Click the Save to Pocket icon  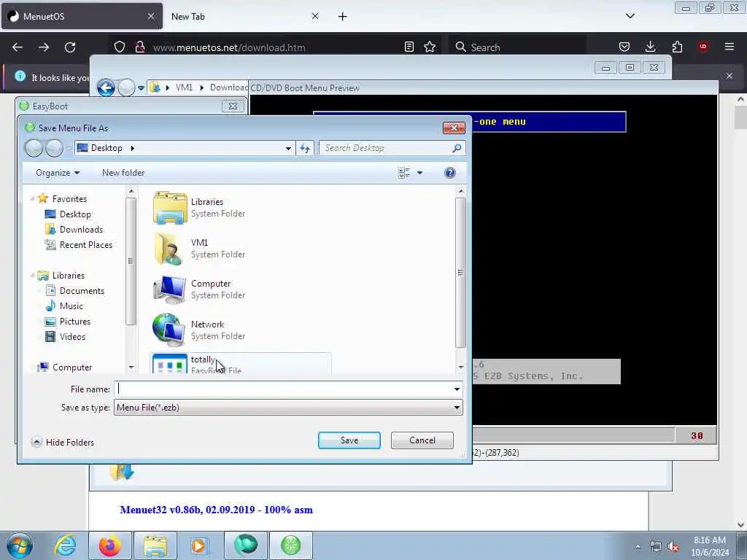point(624,47)
